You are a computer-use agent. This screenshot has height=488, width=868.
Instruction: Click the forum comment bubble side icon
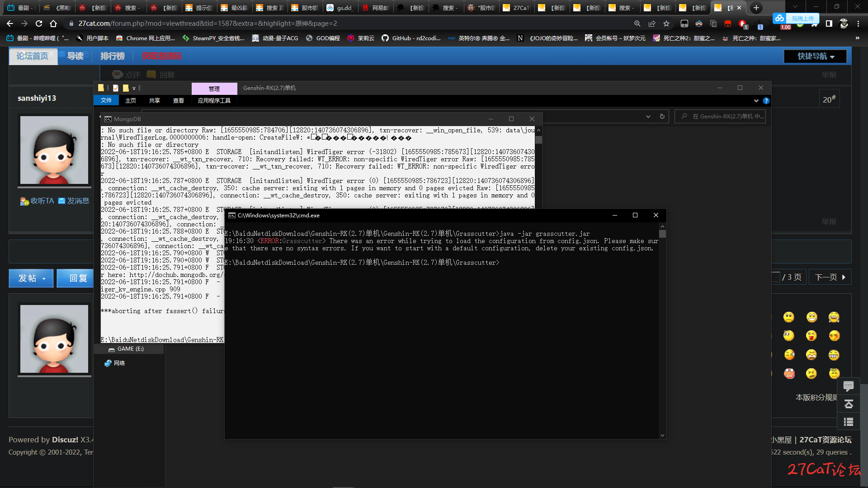coord(849,386)
